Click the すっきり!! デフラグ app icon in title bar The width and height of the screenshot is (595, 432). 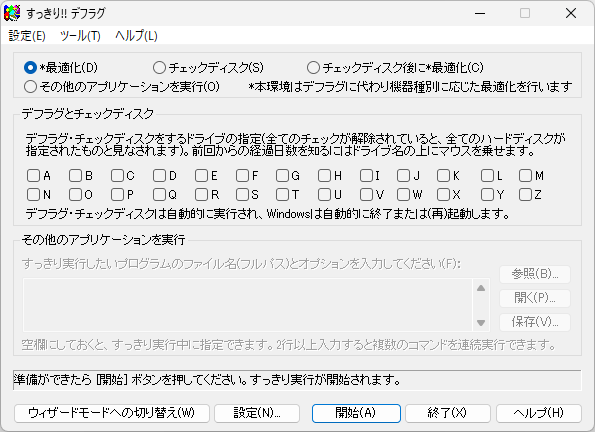point(12,13)
